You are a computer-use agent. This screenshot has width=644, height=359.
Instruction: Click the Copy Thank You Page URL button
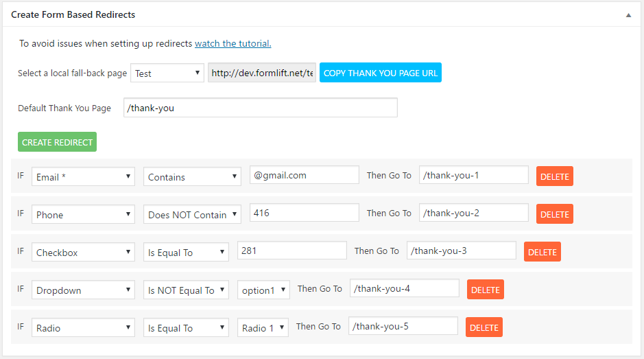pyautogui.click(x=381, y=73)
